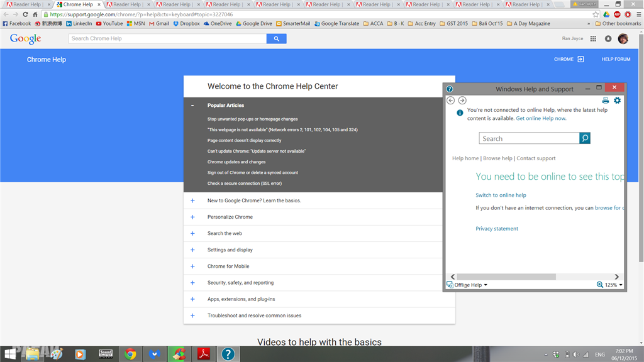Click the Windows Help Search box
This screenshot has width=644, height=362.
point(529,138)
